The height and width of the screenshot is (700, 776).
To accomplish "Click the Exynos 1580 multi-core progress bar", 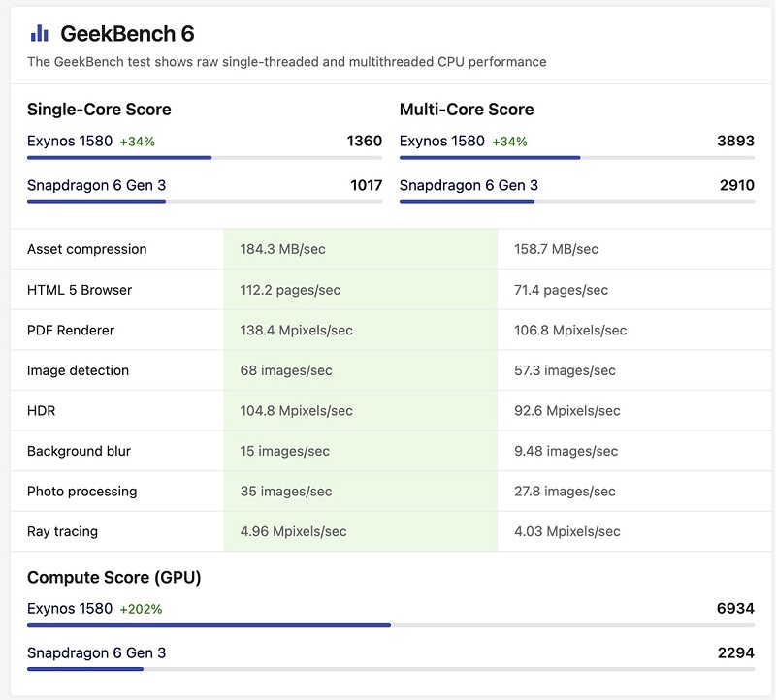I will [x=577, y=158].
